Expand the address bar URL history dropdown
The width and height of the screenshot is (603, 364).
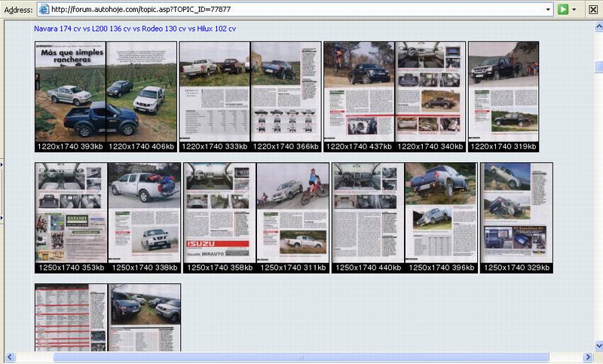pyautogui.click(x=548, y=10)
